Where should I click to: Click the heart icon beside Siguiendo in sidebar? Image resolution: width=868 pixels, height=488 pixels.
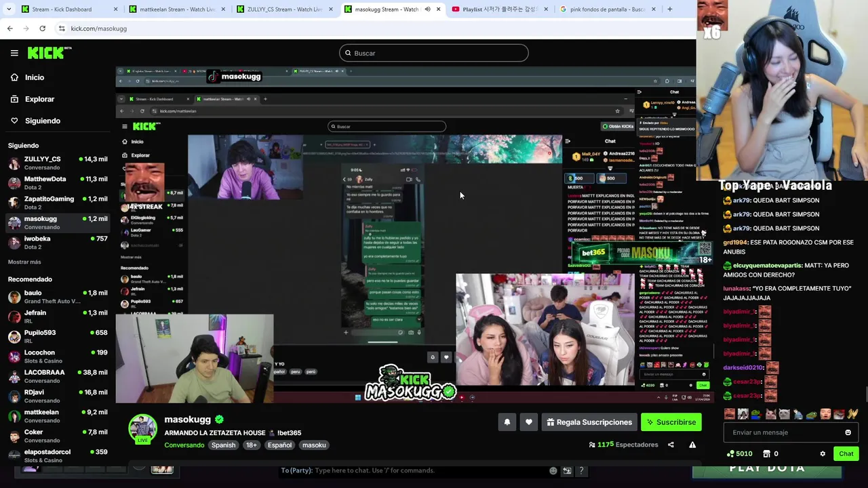click(14, 121)
